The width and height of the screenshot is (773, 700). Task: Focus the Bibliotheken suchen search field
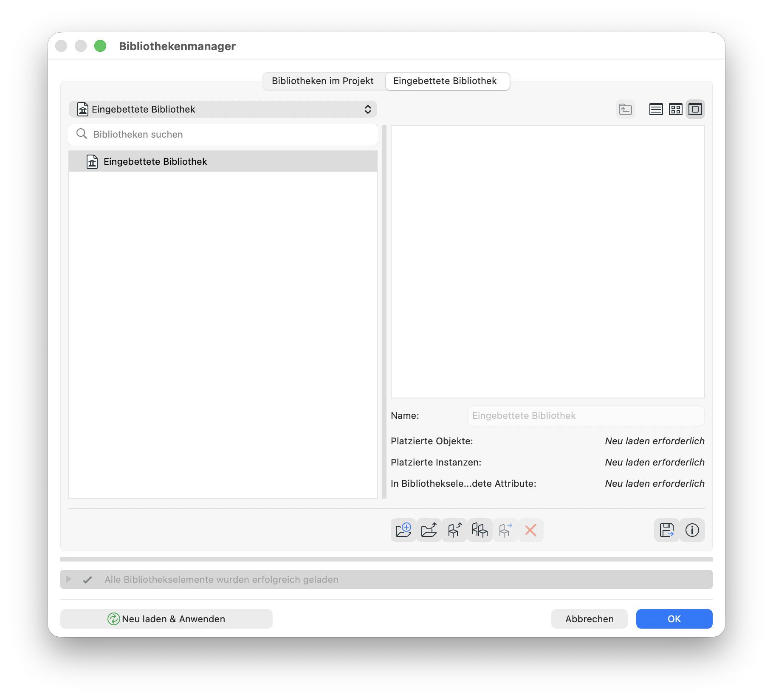[x=223, y=134]
